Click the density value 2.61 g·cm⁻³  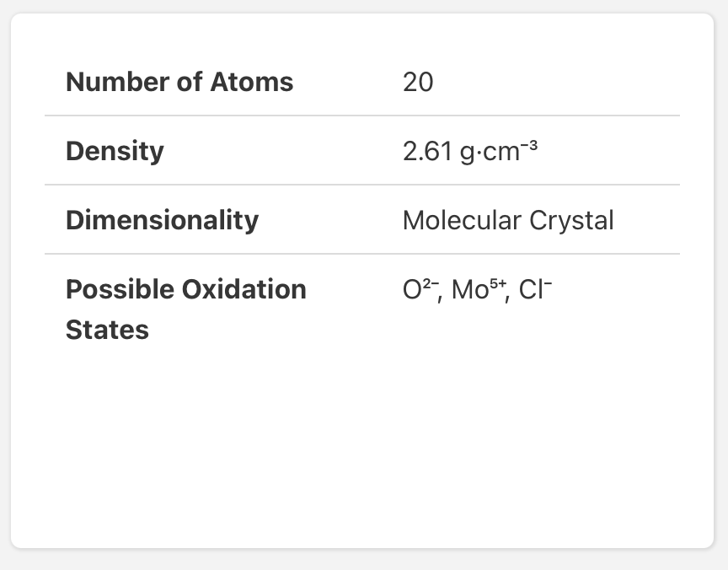pyautogui.click(x=470, y=151)
